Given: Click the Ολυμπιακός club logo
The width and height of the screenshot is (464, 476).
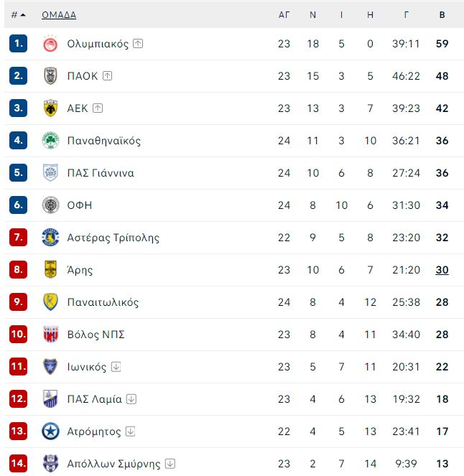Looking at the screenshot, I should [x=50, y=44].
